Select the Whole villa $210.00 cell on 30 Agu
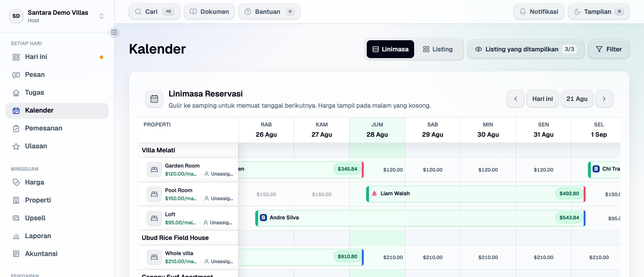 (488, 257)
